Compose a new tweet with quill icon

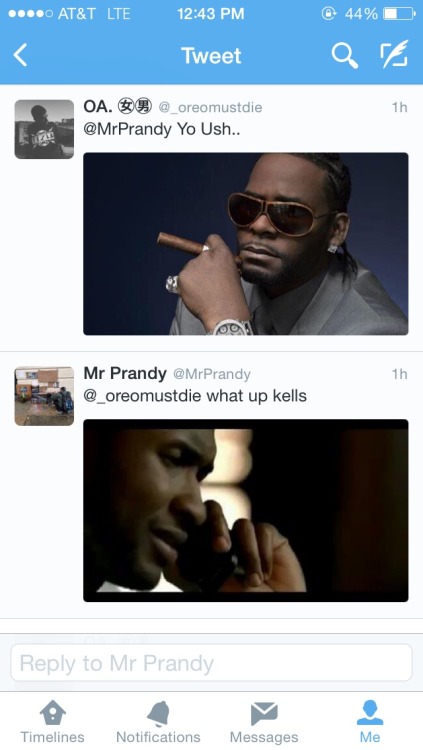(x=394, y=54)
